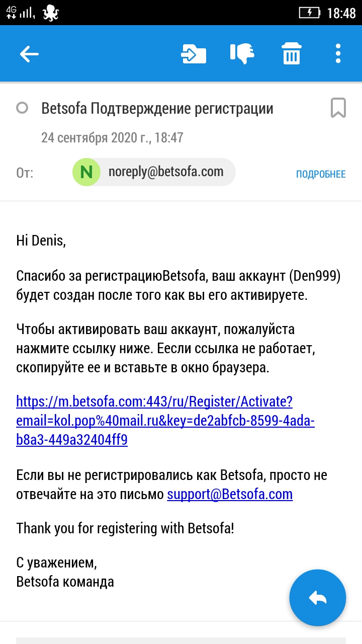The height and width of the screenshot is (644, 362).
Task: Move email to folder icon
Action: pyautogui.click(x=194, y=54)
